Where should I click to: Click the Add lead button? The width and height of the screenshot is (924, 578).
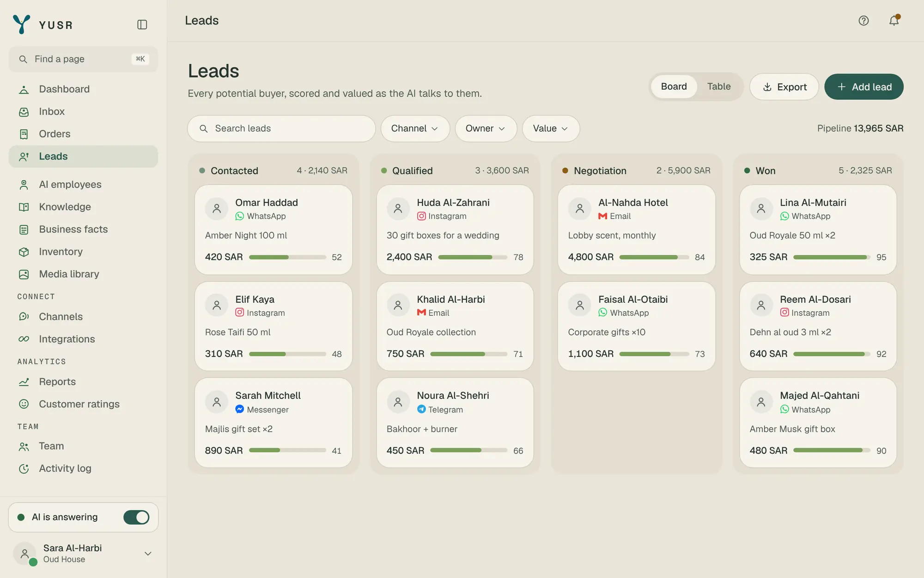(864, 87)
